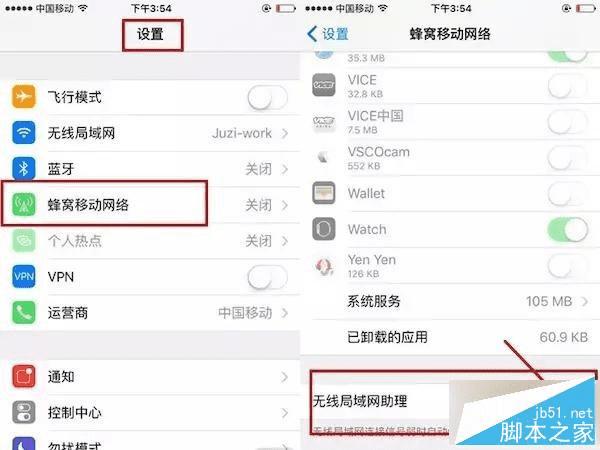
Task: Toggle the 飞行模式 airplane mode switch
Action: (x=267, y=97)
